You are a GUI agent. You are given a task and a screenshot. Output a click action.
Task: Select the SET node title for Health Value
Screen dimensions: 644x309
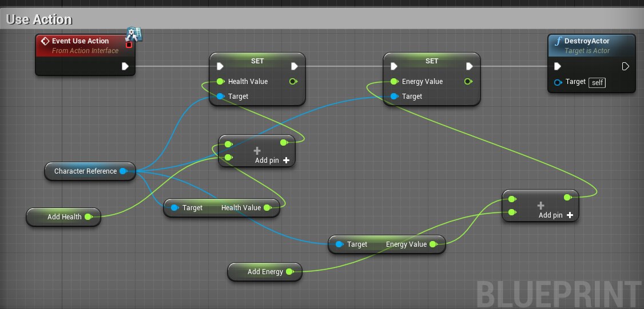[257, 61]
